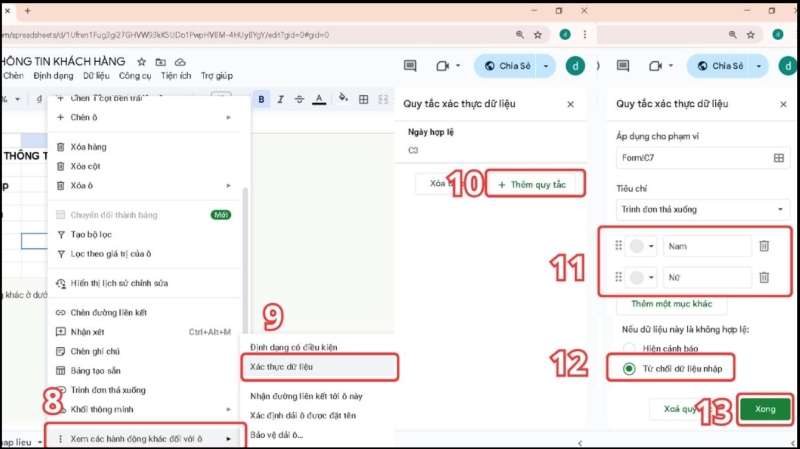The image size is (800, 449).
Task: Click the "Nữ" item text field
Action: point(706,277)
